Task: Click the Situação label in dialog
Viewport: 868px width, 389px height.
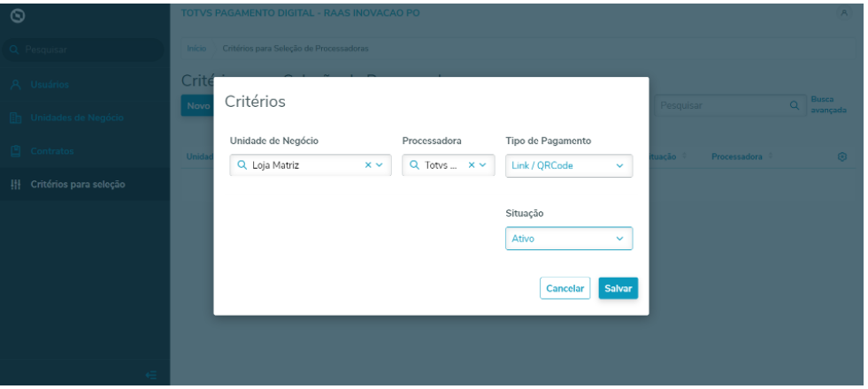Action: click(x=524, y=214)
